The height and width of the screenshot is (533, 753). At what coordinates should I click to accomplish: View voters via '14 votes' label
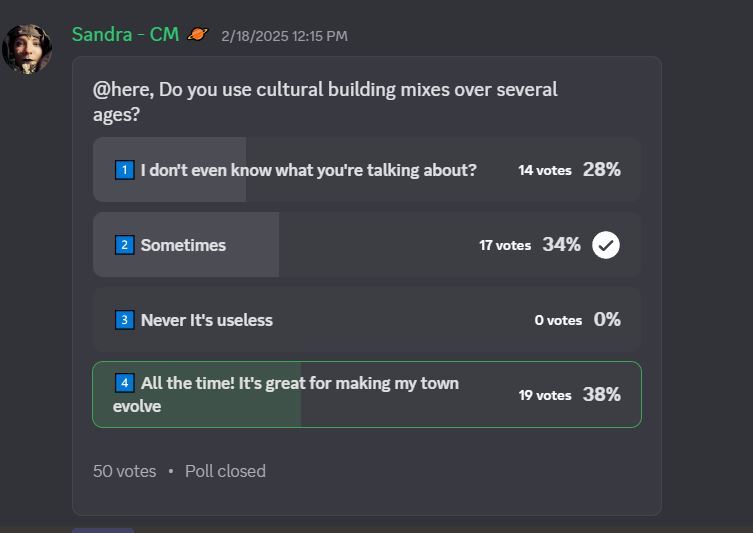pyautogui.click(x=545, y=170)
